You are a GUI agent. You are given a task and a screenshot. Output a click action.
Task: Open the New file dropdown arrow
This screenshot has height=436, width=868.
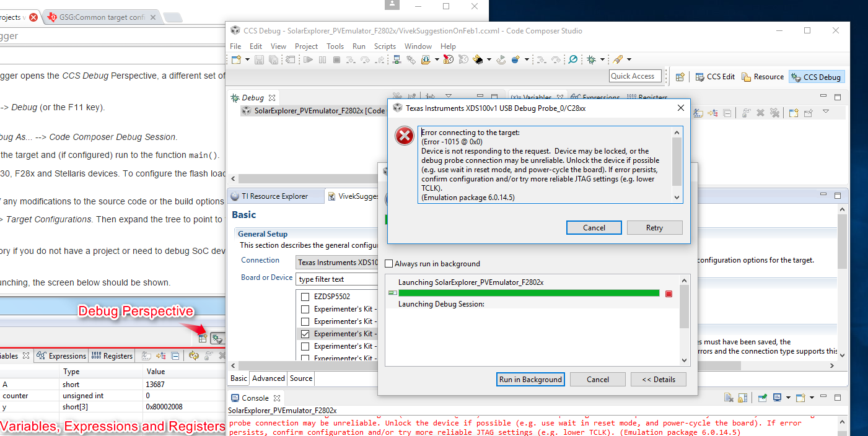246,59
